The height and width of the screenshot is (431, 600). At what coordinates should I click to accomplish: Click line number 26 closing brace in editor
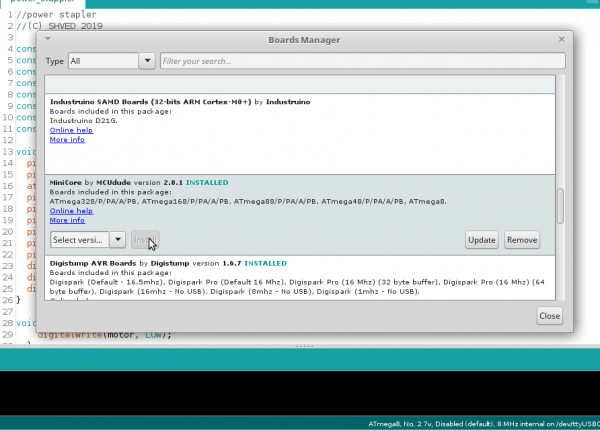click(x=18, y=300)
